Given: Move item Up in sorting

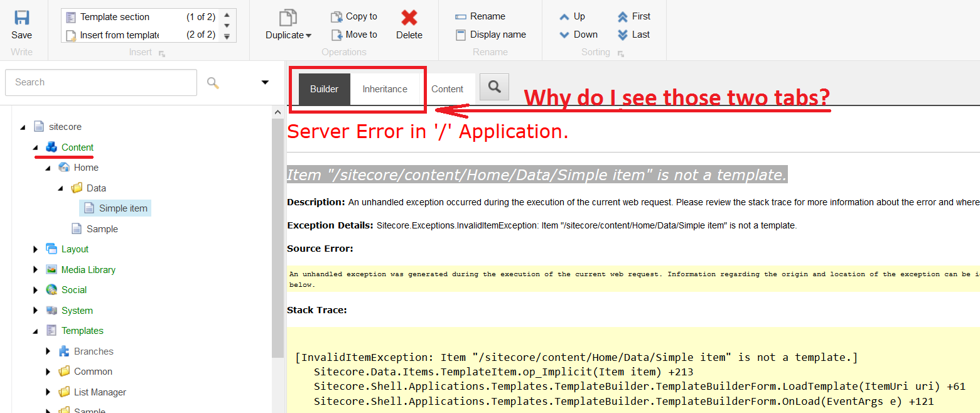Looking at the screenshot, I should (x=571, y=16).
